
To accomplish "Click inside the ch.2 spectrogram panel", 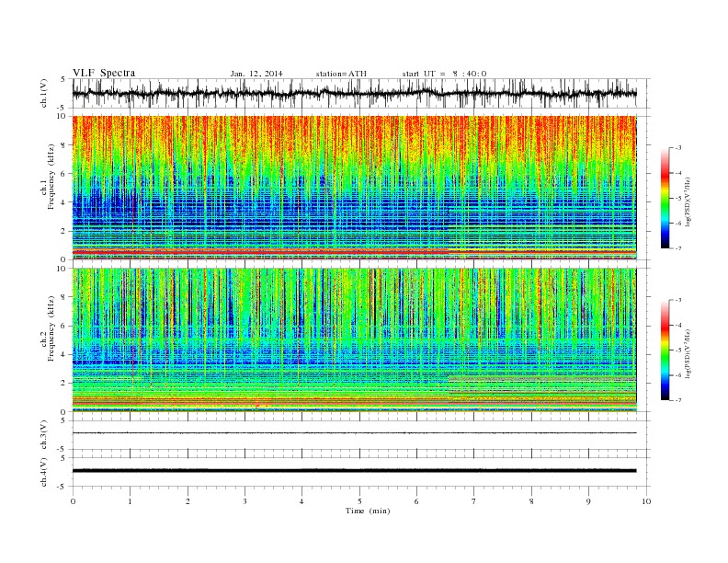I will pyautogui.click(x=354, y=339).
